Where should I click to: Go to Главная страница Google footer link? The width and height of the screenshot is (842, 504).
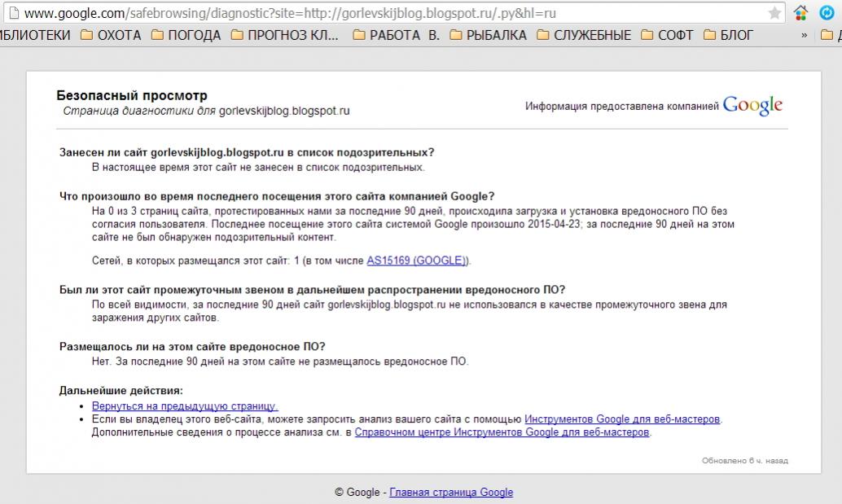point(451,492)
